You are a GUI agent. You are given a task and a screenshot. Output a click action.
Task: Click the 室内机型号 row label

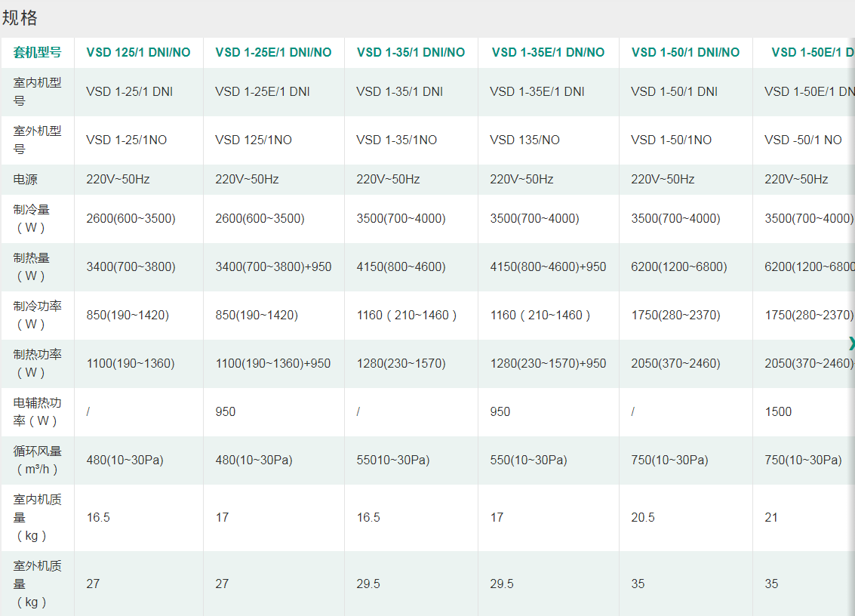37,91
